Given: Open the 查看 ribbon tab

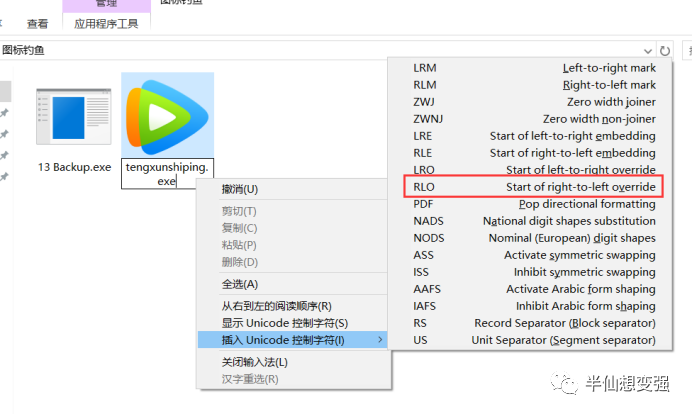Looking at the screenshot, I should (x=37, y=24).
